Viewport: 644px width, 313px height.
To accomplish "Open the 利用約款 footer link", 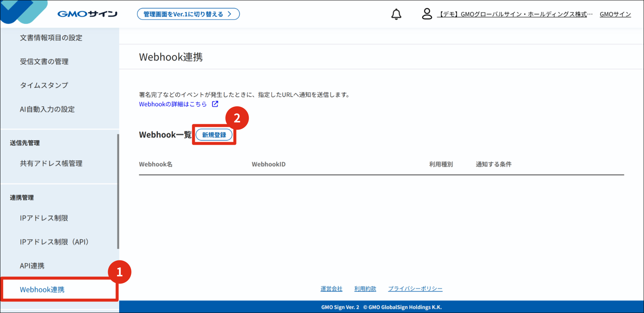I will (365, 289).
